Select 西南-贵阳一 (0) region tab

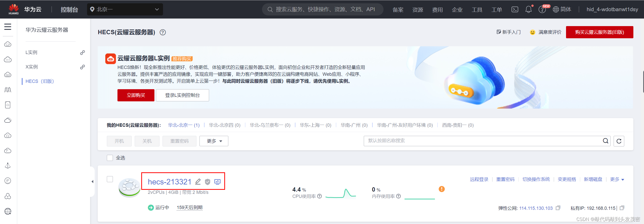point(458,125)
